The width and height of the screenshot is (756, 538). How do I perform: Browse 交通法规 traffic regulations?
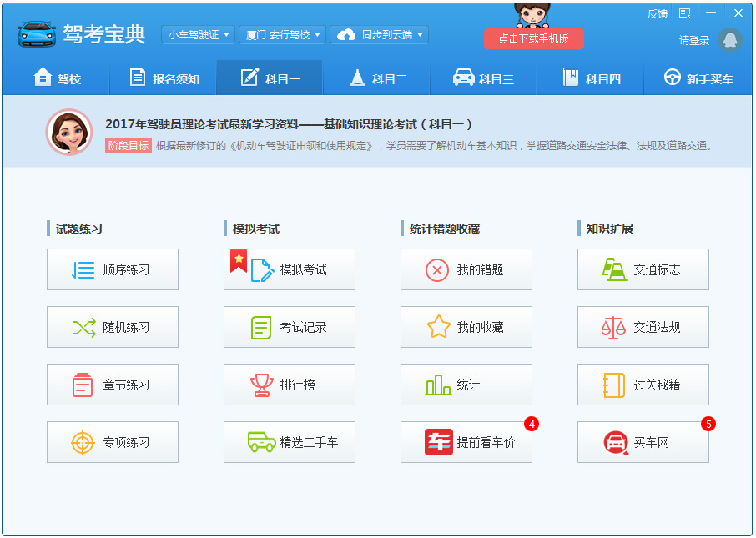click(643, 326)
